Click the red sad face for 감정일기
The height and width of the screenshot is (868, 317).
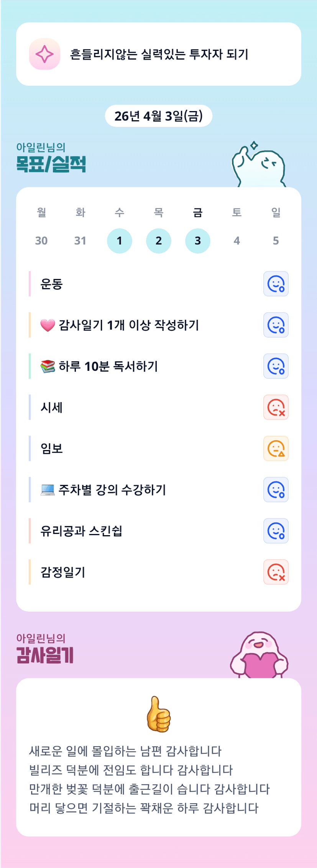pyautogui.click(x=276, y=572)
